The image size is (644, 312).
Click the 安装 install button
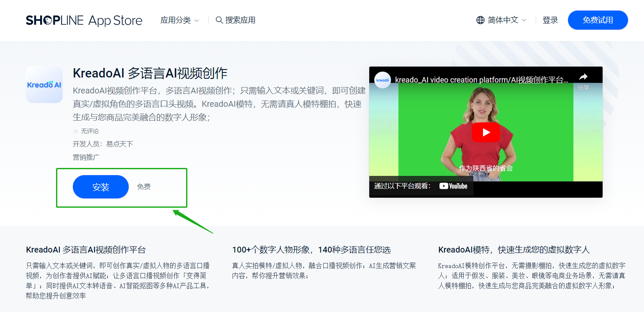(100, 186)
